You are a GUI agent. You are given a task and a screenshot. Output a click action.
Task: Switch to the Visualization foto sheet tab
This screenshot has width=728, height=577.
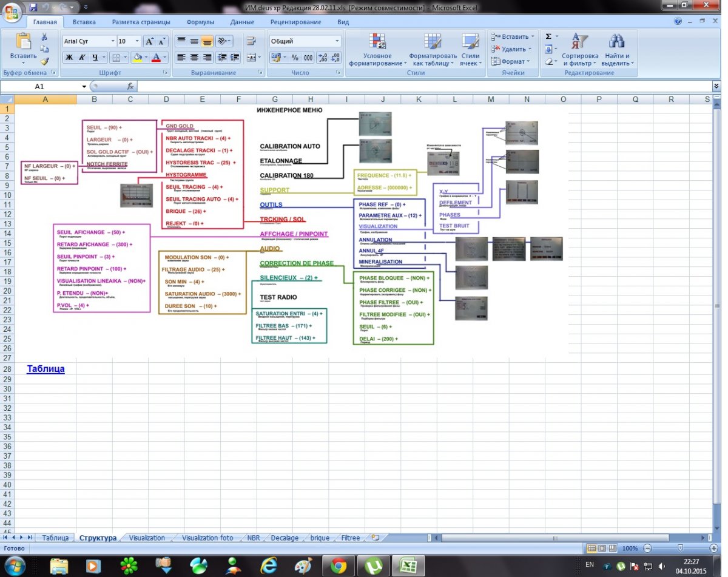pos(207,538)
